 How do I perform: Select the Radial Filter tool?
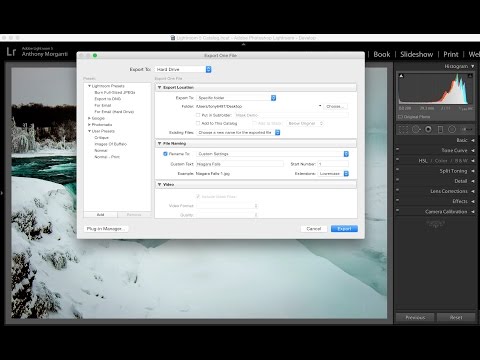pyautogui.click(x=452, y=129)
